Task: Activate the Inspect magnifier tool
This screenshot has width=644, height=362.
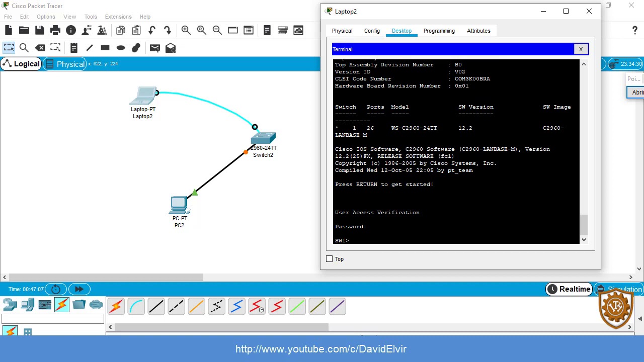Action: coord(24,48)
